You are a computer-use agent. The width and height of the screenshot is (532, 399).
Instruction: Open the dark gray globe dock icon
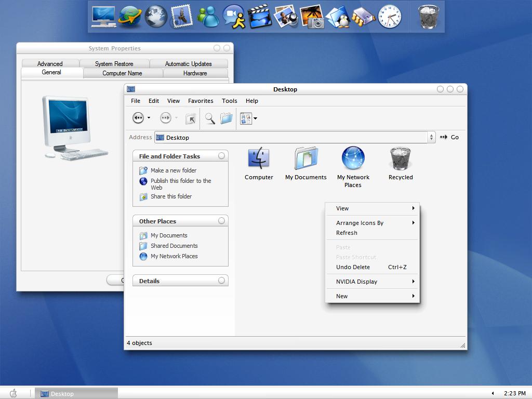(x=156, y=16)
